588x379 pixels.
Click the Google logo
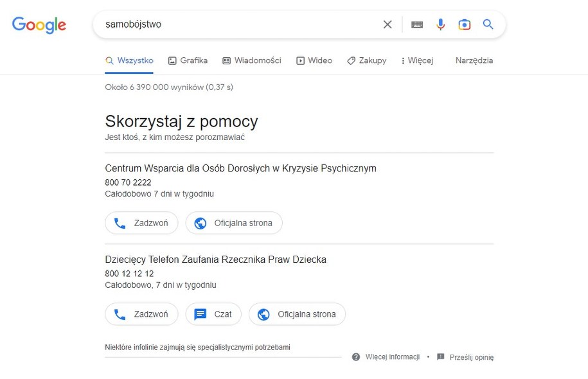pyautogui.click(x=39, y=24)
